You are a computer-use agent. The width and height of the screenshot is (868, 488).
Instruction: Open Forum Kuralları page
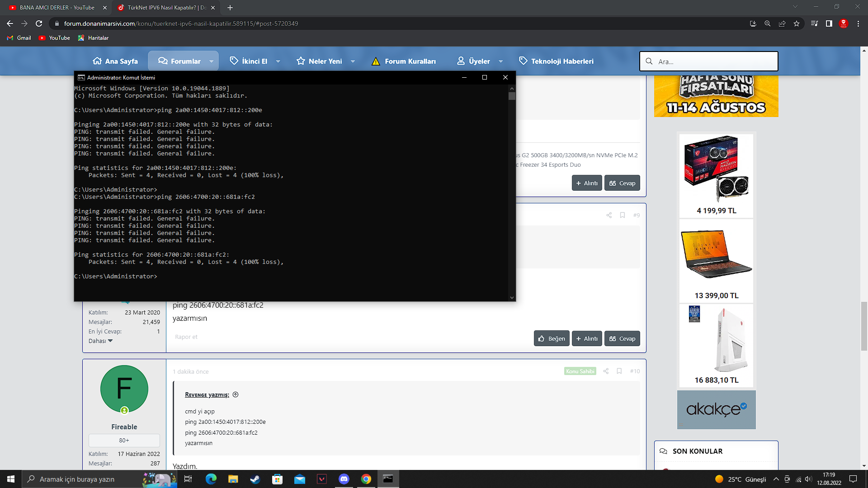pyautogui.click(x=404, y=61)
